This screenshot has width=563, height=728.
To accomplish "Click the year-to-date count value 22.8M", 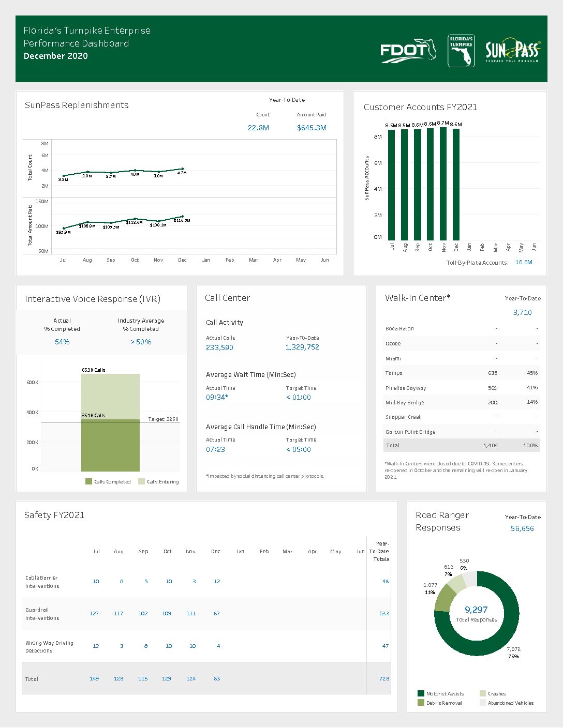I will pyautogui.click(x=258, y=128).
